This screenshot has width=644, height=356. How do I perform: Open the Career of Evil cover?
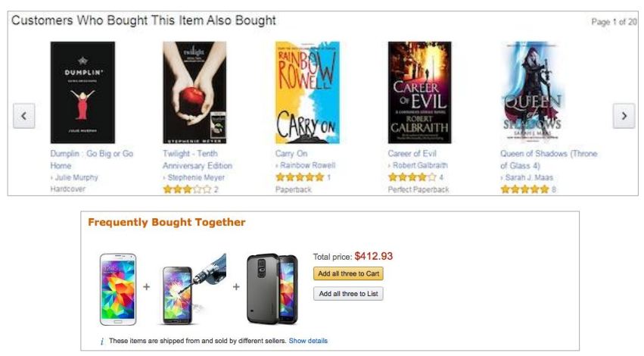click(419, 92)
